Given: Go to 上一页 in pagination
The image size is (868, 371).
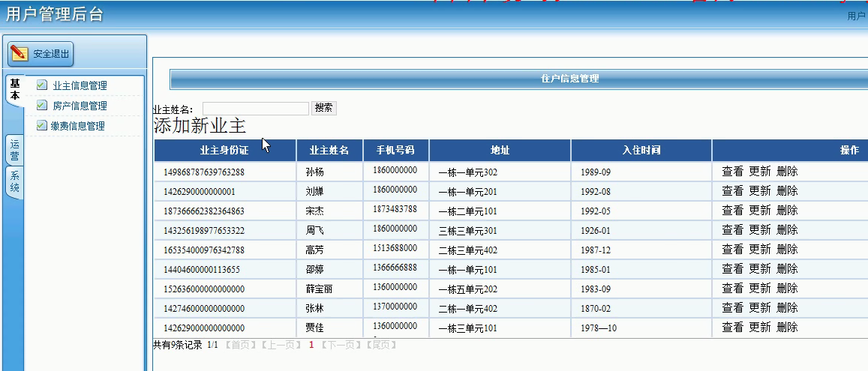Looking at the screenshot, I should coord(280,345).
